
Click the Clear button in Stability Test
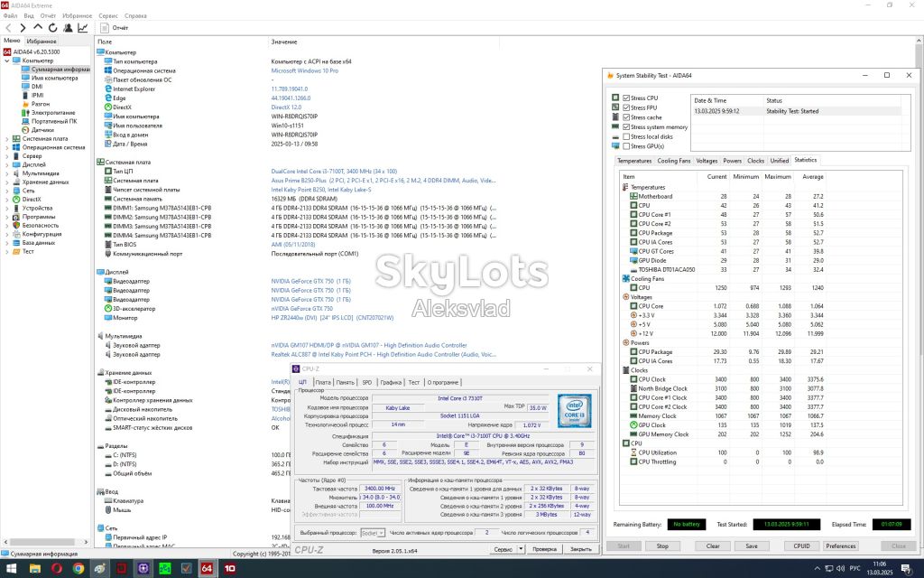tap(713, 546)
